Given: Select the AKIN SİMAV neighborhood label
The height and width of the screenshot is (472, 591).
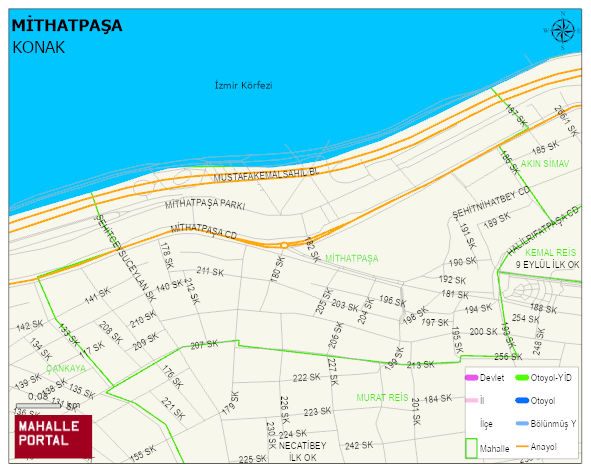Looking at the screenshot, I should pyautogui.click(x=545, y=164).
